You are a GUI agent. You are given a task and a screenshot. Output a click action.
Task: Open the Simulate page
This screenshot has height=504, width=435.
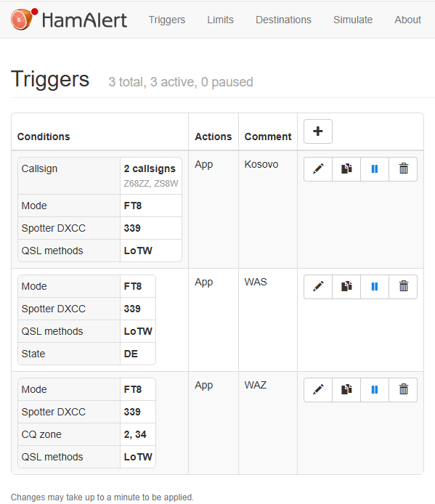353,20
